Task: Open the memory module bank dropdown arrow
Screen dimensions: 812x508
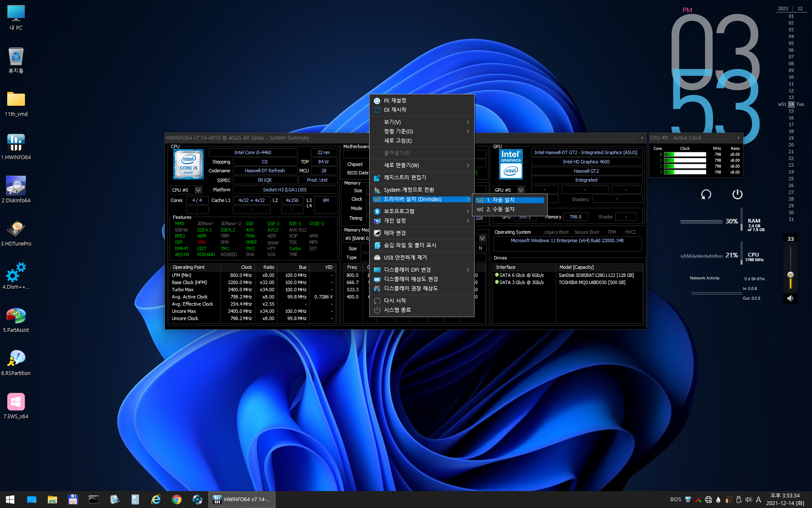Action: click(x=482, y=238)
